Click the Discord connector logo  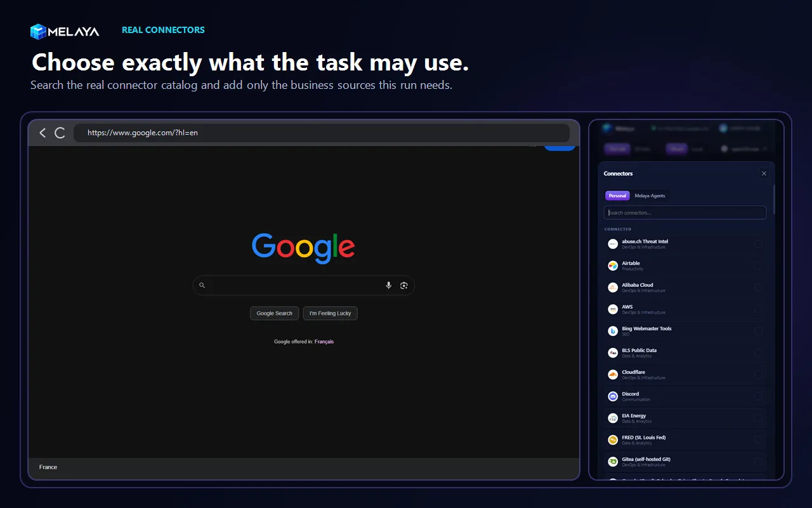[x=613, y=396]
